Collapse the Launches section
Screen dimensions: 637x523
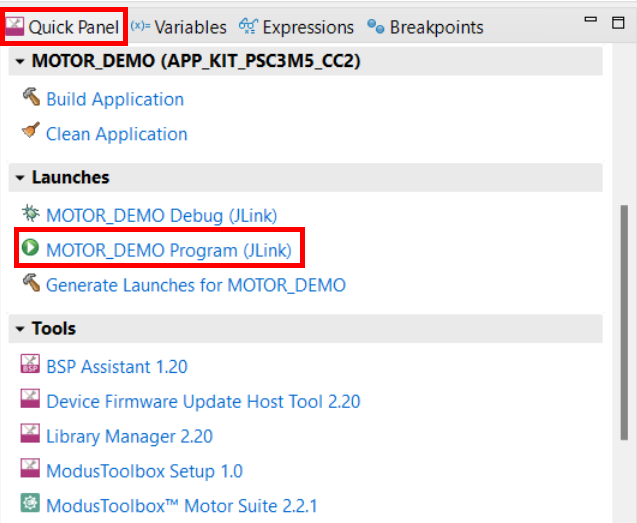pos(20,178)
